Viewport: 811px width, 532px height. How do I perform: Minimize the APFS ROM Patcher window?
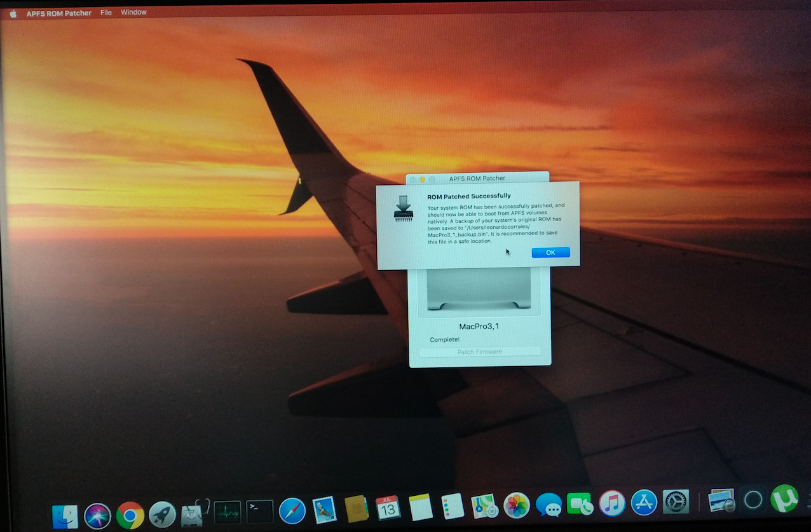pyautogui.click(x=422, y=180)
